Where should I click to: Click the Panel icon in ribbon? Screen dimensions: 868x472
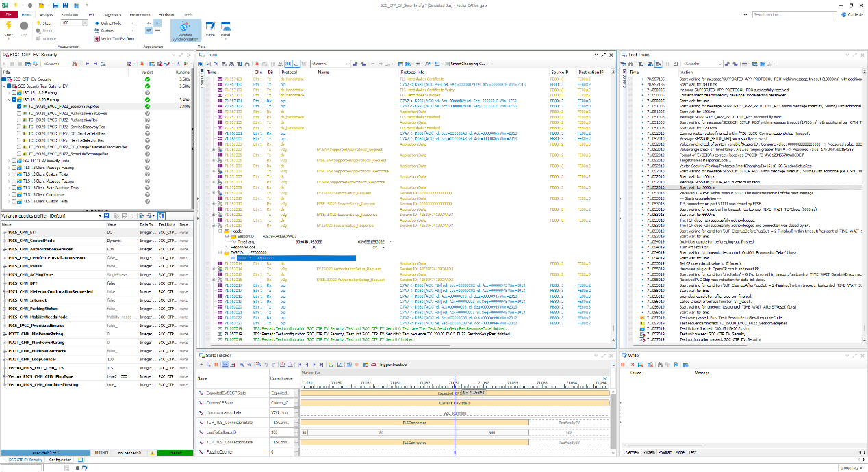tap(225, 27)
